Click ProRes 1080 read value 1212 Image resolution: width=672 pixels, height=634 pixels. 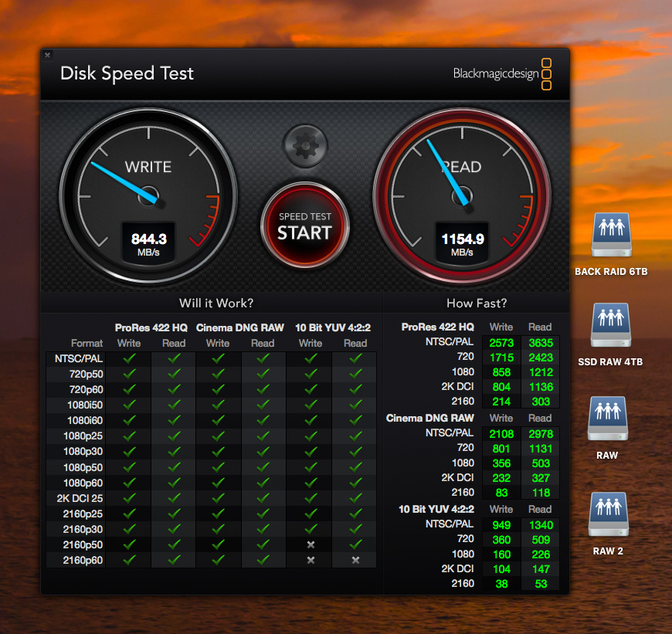[541, 372]
